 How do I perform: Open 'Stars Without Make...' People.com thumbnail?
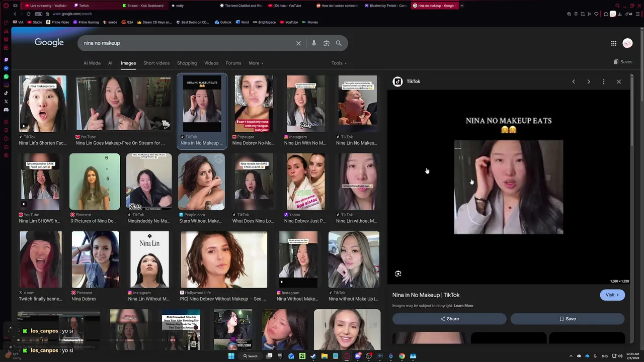pyautogui.click(x=201, y=182)
